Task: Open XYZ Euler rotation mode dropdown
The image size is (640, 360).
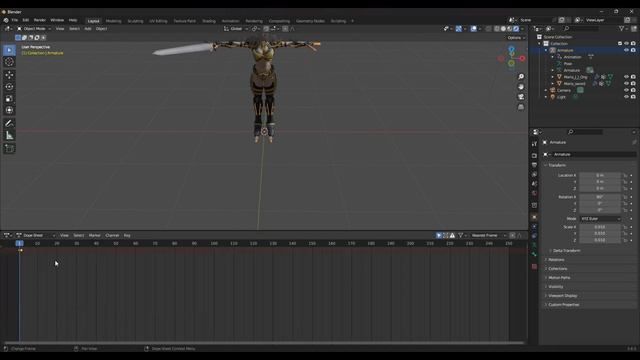Action: [600, 219]
